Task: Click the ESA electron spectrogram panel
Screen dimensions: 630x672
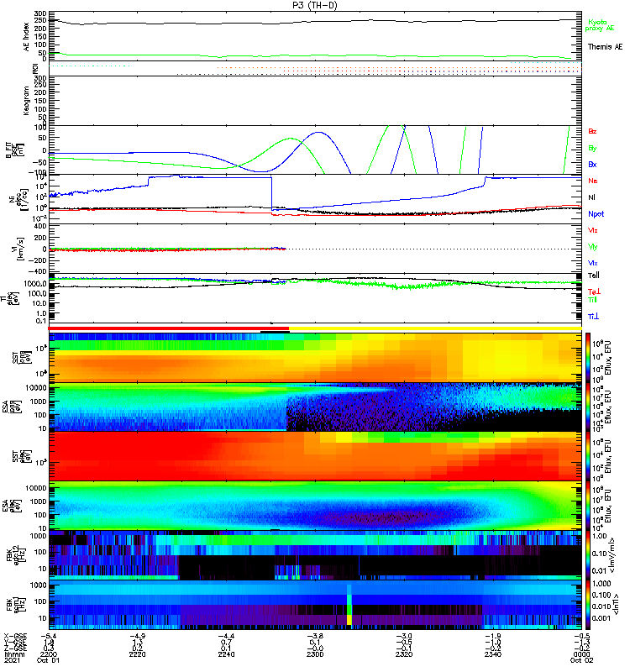Action: 316,506
